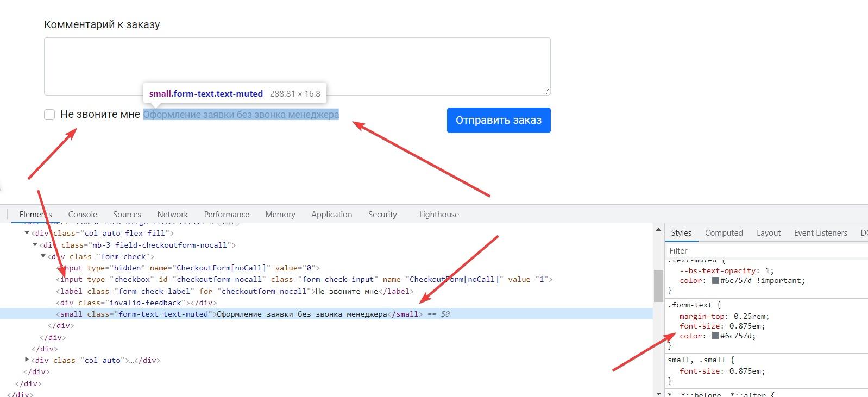Open the Memory tab
The width and height of the screenshot is (868, 397).
280,215
